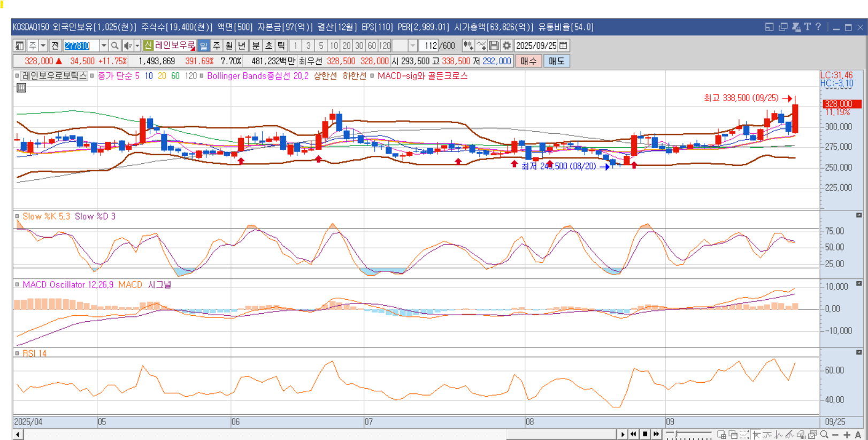Open the stock code dropdown arrow
Viewport: 868px width, 440px height.
point(104,45)
